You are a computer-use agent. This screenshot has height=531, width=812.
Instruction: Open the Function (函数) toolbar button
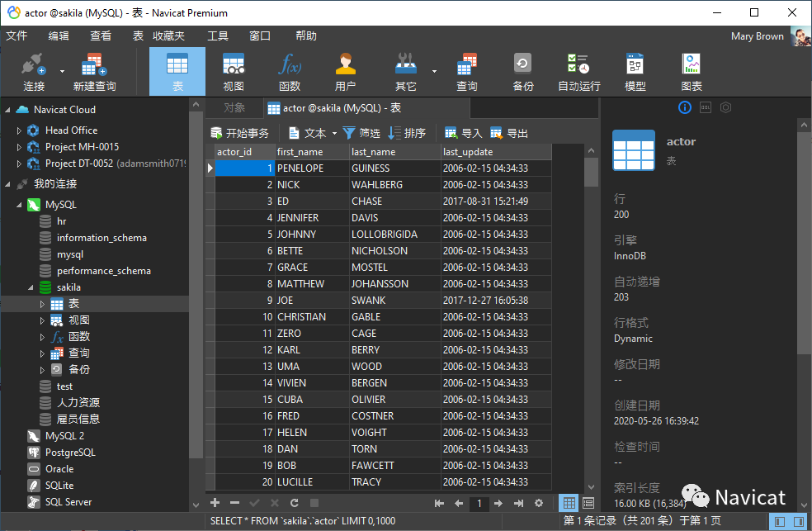click(x=290, y=72)
